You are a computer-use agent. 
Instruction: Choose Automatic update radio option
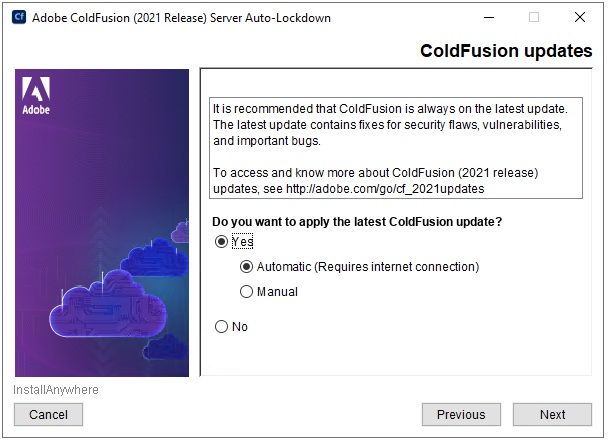click(246, 267)
